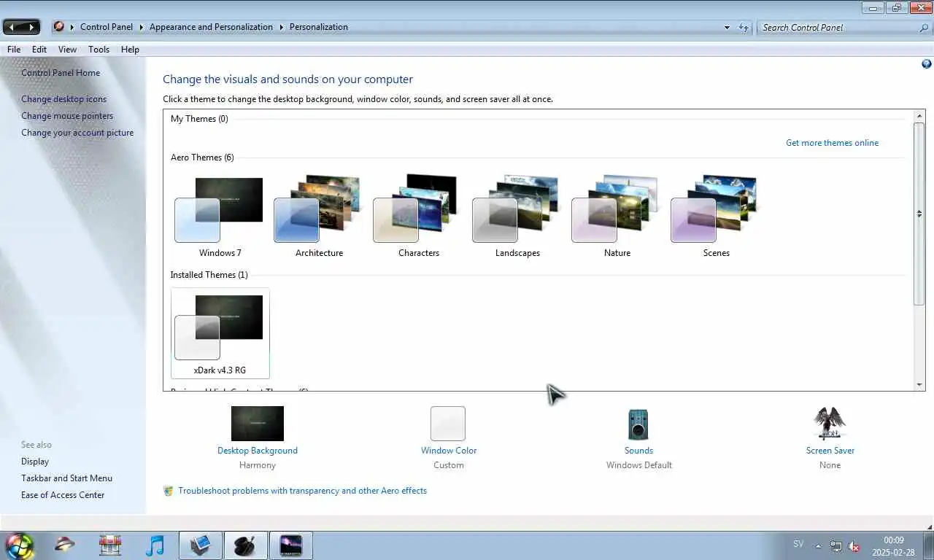934x560 pixels.
Task: Open the taskbar hat application icon
Action: coord(65,545)
